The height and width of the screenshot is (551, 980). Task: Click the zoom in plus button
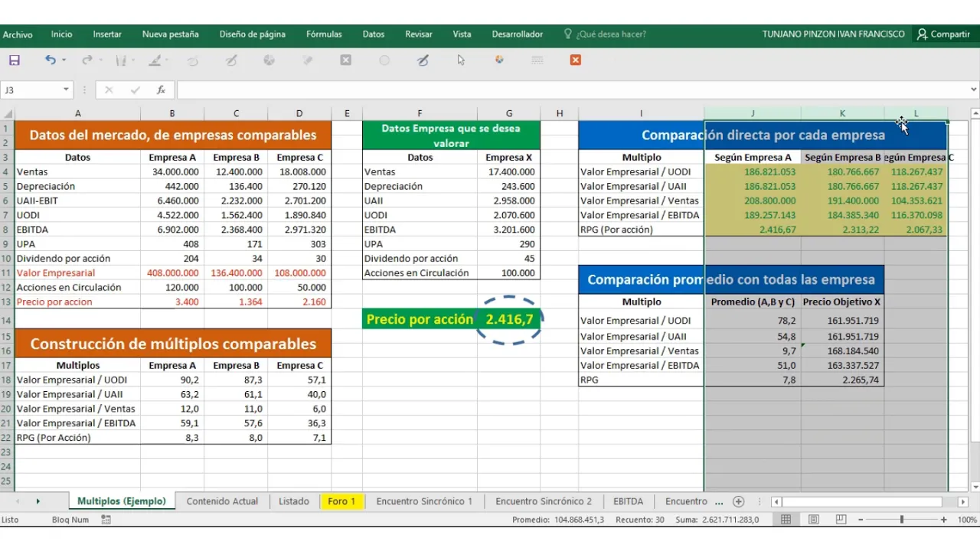[x=943, y=520]
